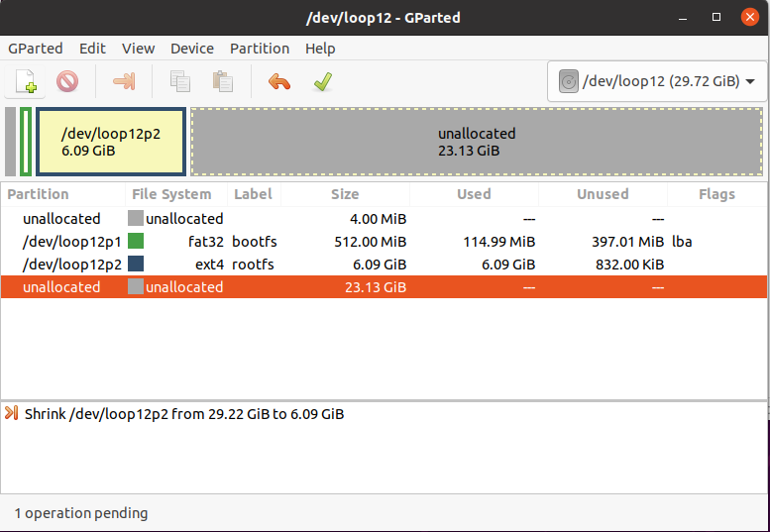
Task: Click the Label column header
Action: pyautogui.click(x=254, y=194)
